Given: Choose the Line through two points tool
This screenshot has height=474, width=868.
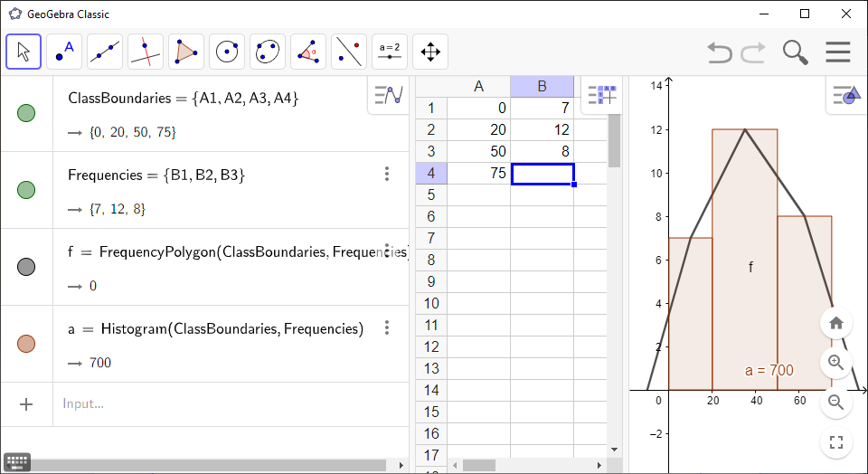Looking at the screenshot, I should click(x=105, y=52).
